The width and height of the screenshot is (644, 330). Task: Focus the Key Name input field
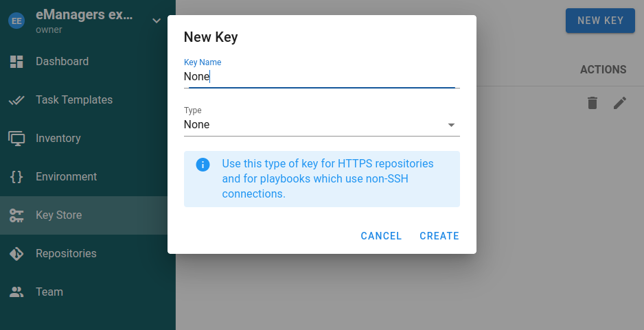319,77
